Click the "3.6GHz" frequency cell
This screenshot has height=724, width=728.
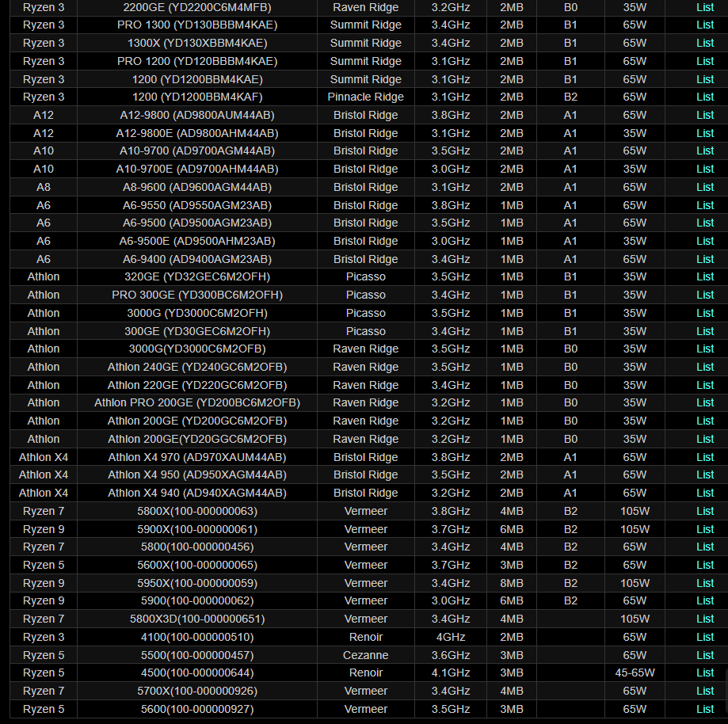[451, 655]
